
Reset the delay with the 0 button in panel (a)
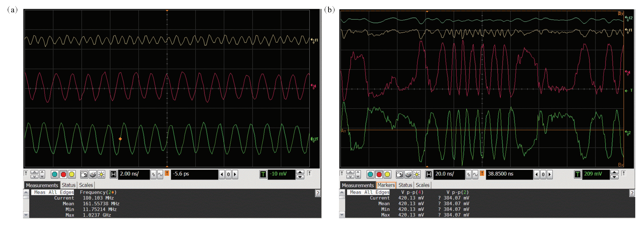point(228,174)
